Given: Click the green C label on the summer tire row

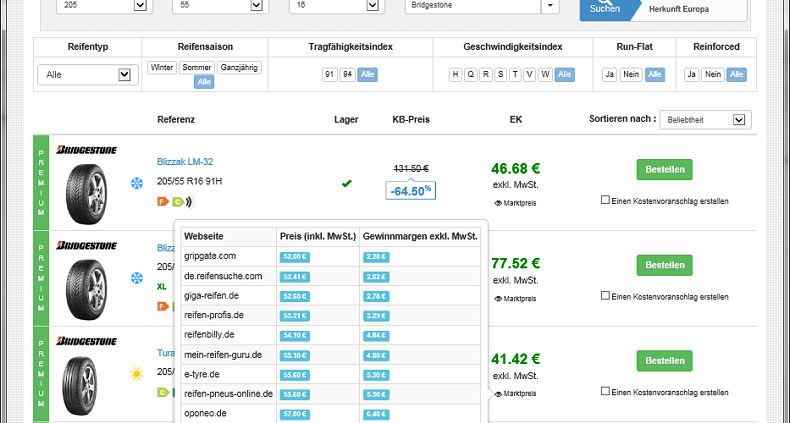Looking at the screenshot, I should click(x=163, y=392).
